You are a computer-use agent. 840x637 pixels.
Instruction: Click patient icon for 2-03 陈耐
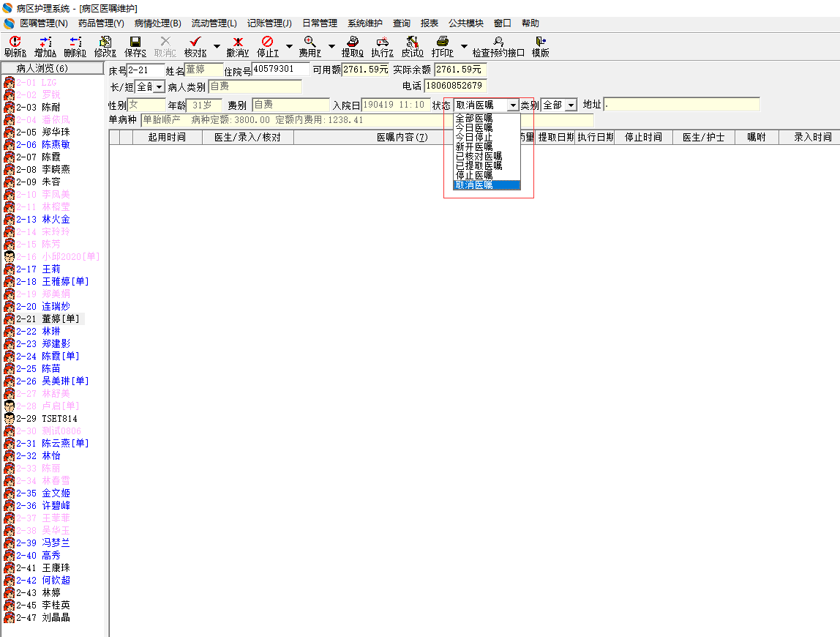[9, 107]
